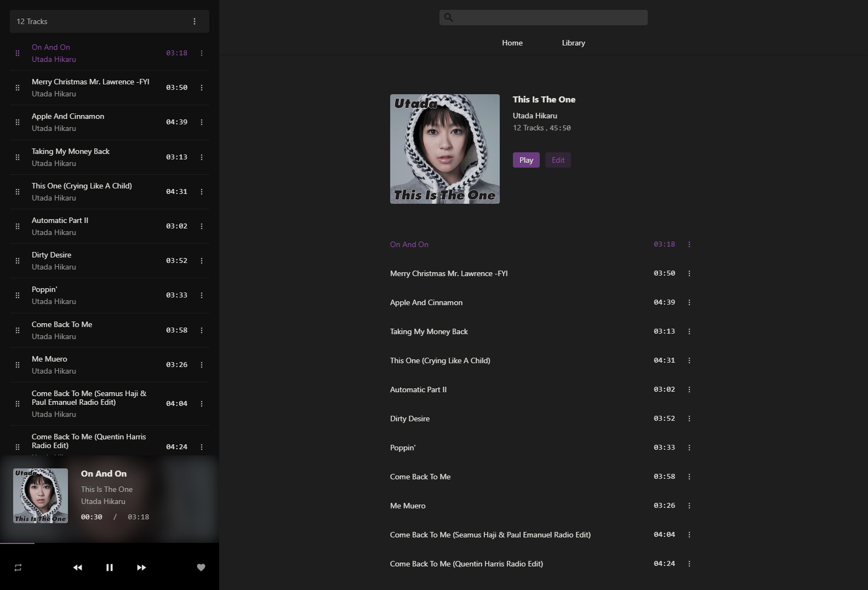The height and width of the screenshot is (590, 868).
Task: Open more menu for This One (Crying Like A Child) in queue
Action: [202, 192]
